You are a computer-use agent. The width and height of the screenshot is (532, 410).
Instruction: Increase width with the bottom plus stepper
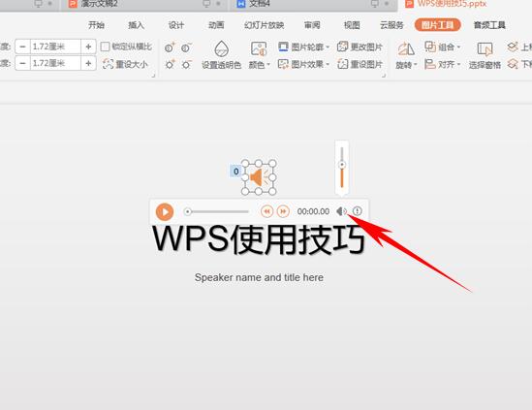[x=88, y=63]
